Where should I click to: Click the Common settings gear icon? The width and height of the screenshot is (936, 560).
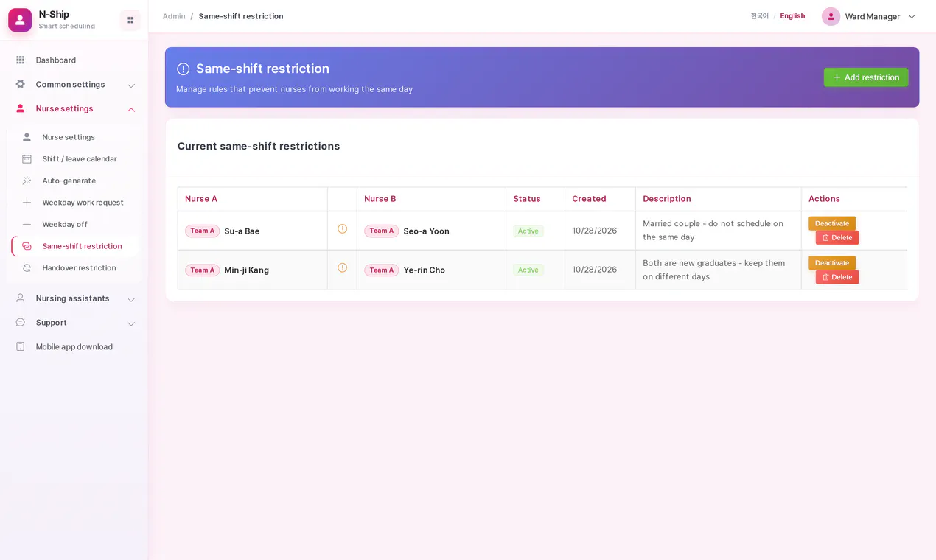coord(21,85)
